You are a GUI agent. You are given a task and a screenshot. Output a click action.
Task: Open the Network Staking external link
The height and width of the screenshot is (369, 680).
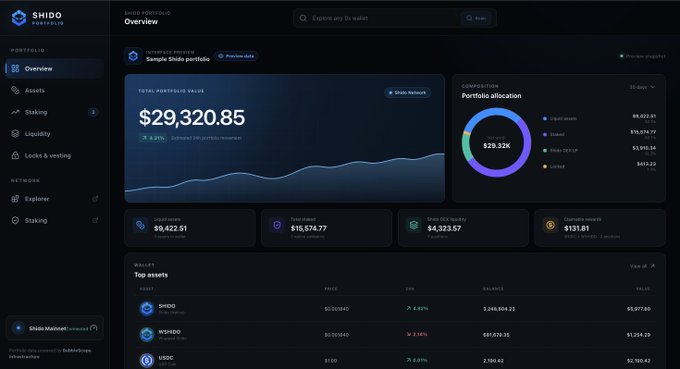tap(55, 220)
